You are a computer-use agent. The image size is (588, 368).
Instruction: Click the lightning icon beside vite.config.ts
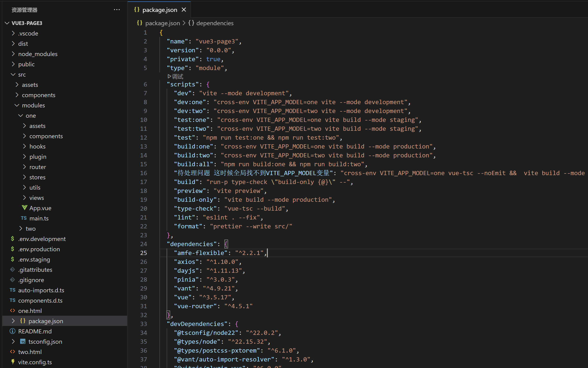(x=13, y=362)
